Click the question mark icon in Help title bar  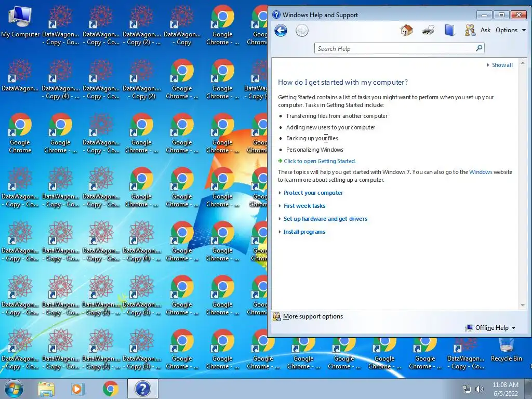pos(276,15)
